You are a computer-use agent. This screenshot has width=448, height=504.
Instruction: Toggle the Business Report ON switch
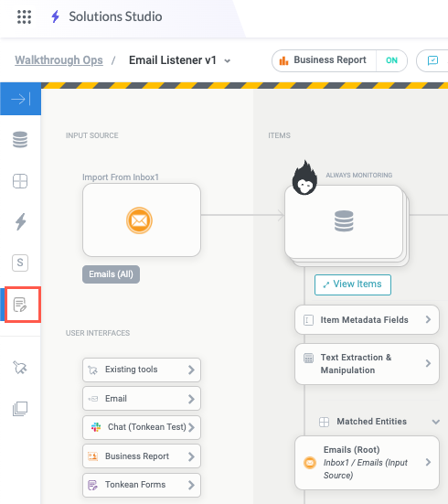(x=391, y=60)
